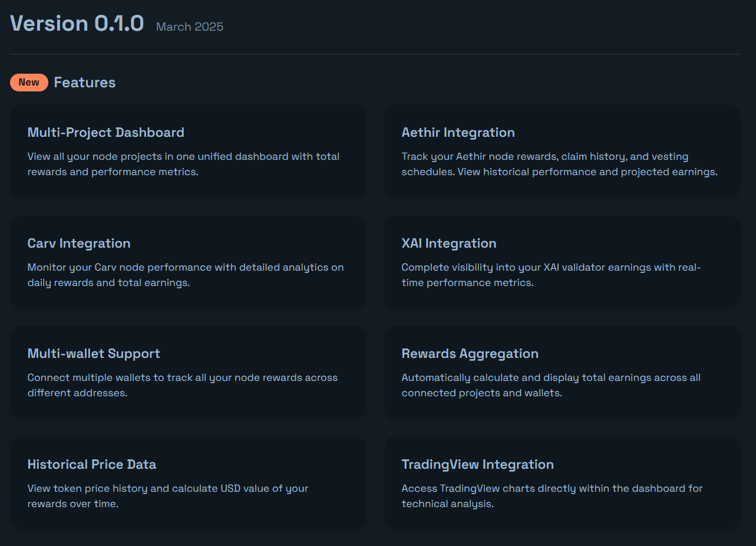Select the Carv Integration card title

(79, 244)
